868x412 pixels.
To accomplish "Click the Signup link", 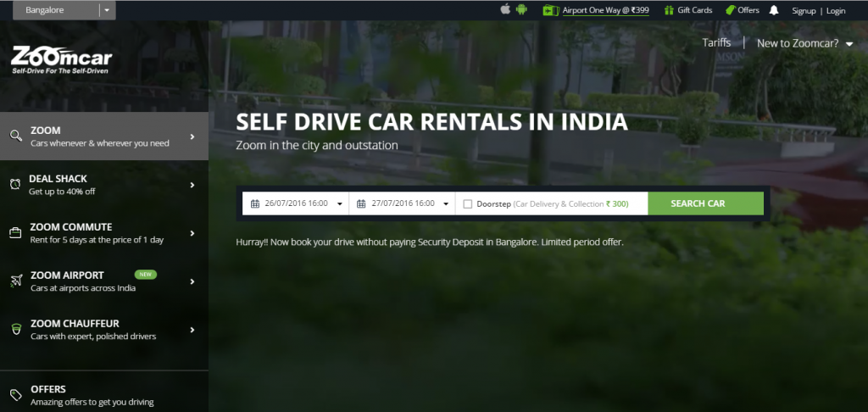I will (x=804, y=10).
